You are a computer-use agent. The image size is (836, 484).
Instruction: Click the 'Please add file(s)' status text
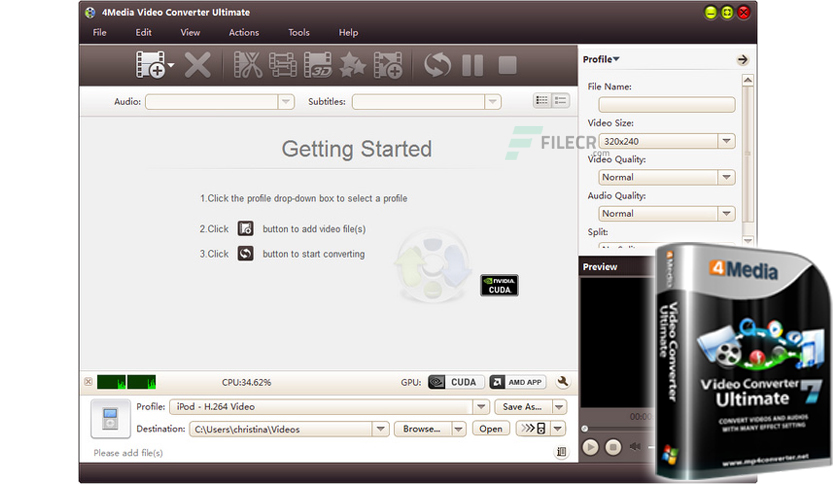point(128,453)
